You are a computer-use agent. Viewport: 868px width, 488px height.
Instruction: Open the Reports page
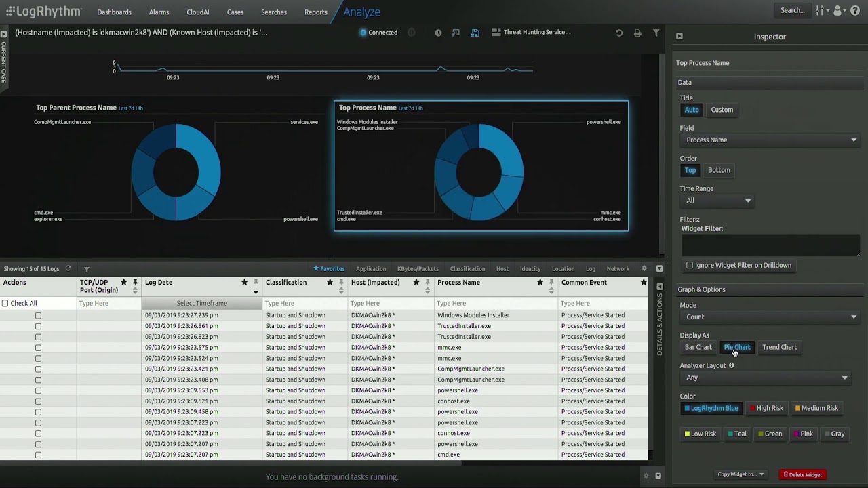click(x=315, y=12)
